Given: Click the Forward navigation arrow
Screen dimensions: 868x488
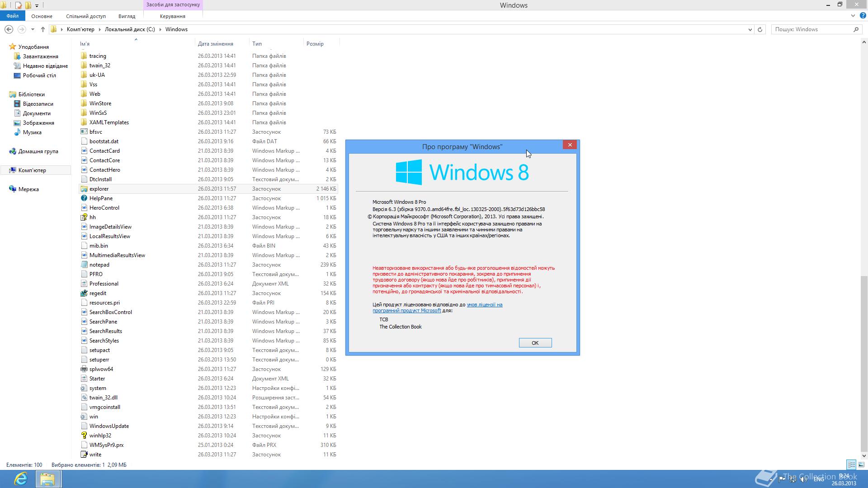Looking at the screenshot, I should pyautogui.click(x=21, y=29).
